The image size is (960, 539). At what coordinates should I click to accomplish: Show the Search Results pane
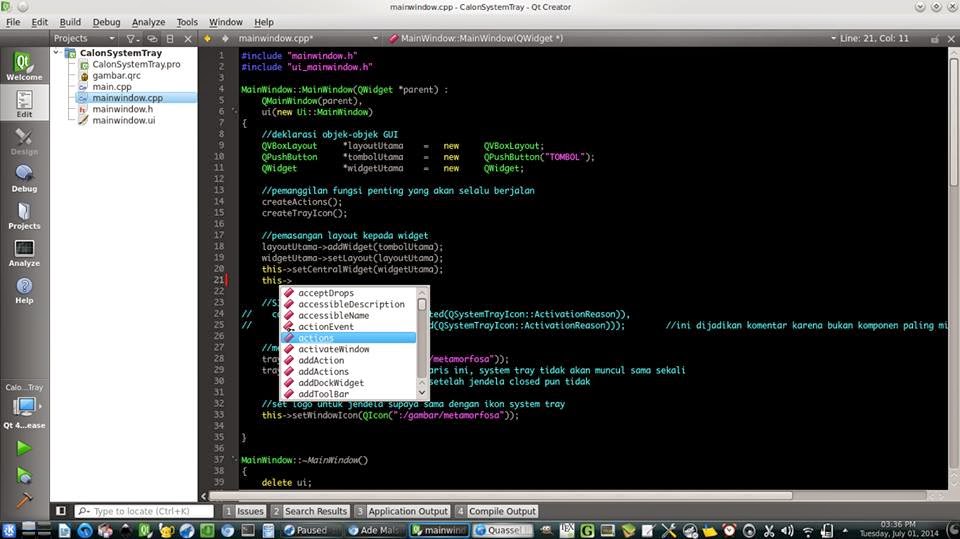(x=310, y=511)
